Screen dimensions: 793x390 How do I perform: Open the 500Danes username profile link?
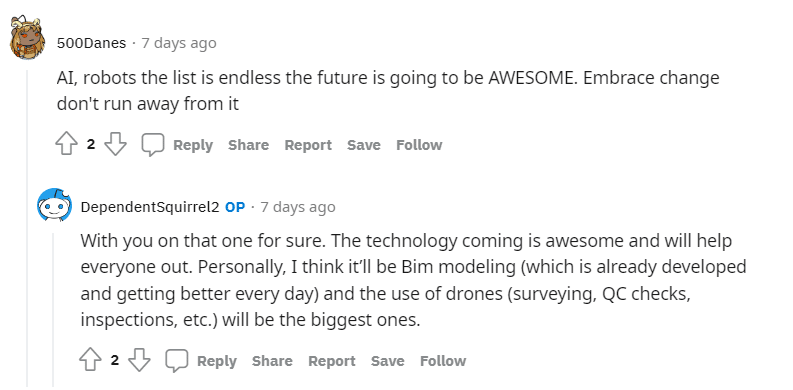[92, 44]
